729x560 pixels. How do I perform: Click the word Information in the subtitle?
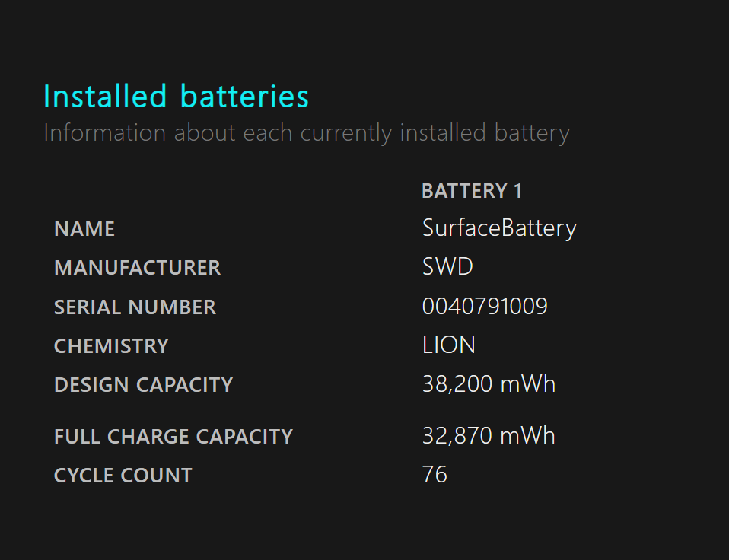coord(104,133)
